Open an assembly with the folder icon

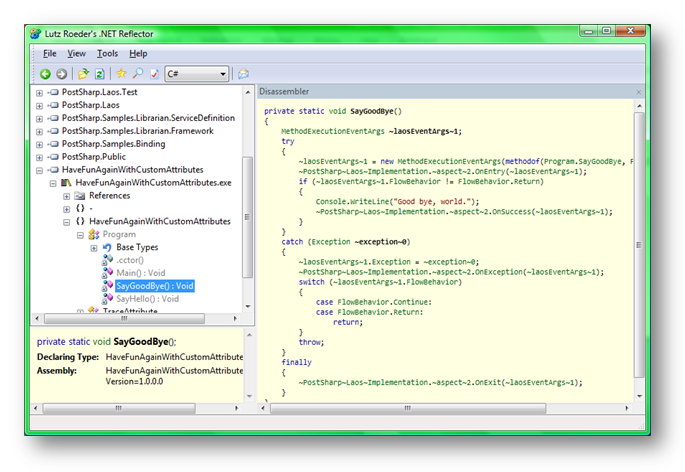(83, 74)
